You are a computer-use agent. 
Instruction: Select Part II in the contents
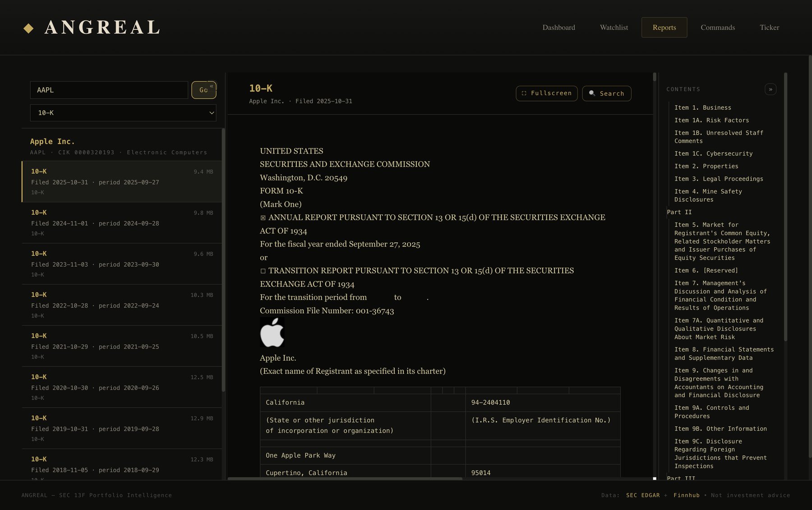[679, 212]
